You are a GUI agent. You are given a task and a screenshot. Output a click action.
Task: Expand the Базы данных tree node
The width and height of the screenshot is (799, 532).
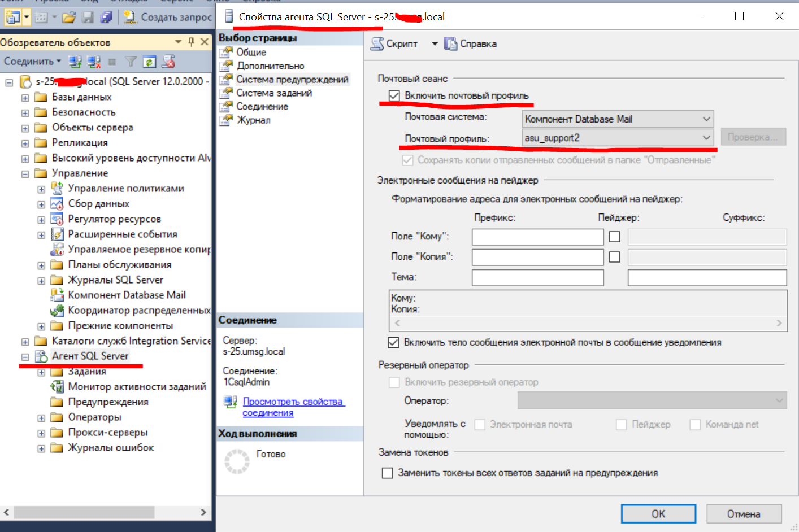click(x=25, y=98)
